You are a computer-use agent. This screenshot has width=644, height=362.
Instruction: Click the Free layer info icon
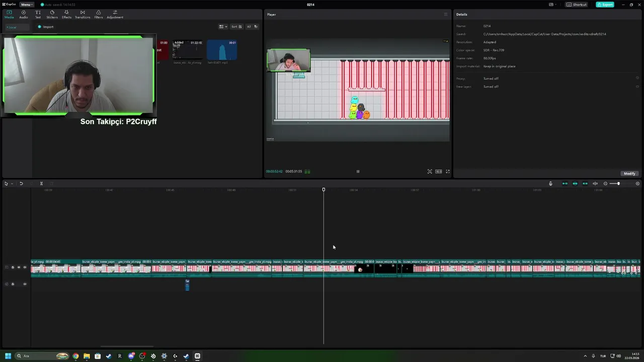[637, 86]
